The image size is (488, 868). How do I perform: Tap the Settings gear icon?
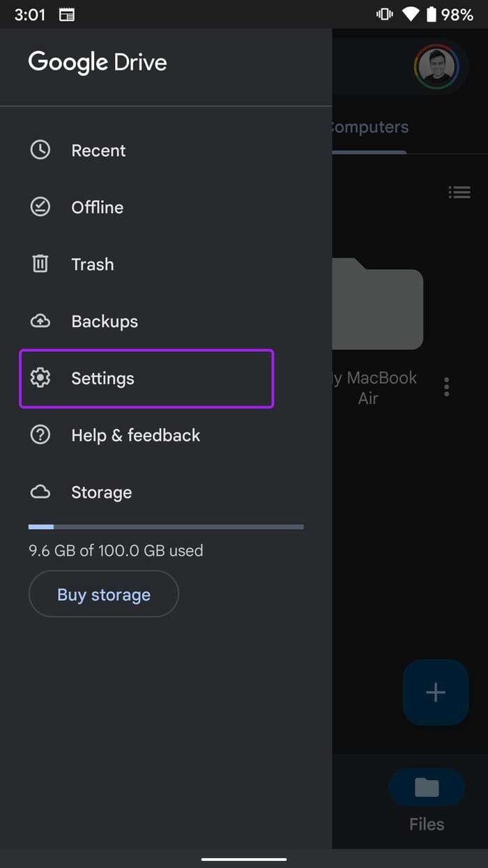40,378
